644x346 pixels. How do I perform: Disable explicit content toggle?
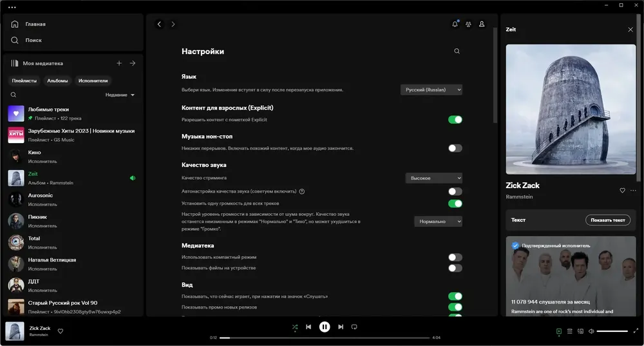click(x=455, y=120)
